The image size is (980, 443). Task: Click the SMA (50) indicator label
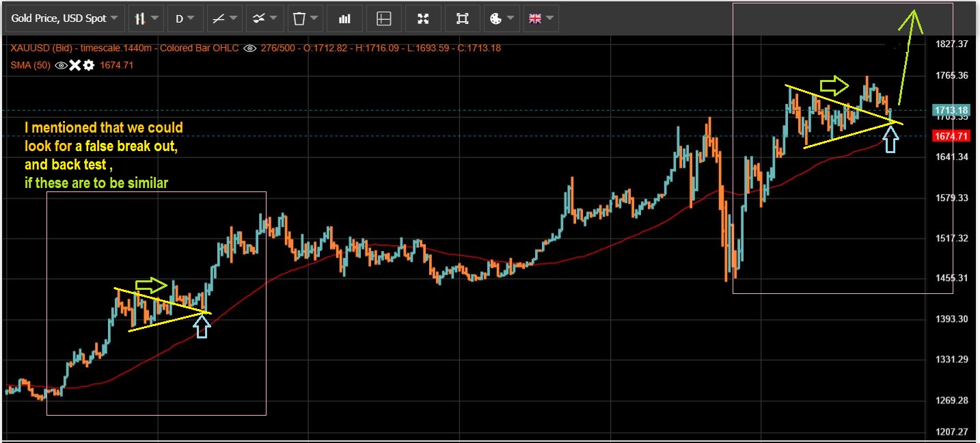click(30, 66)
